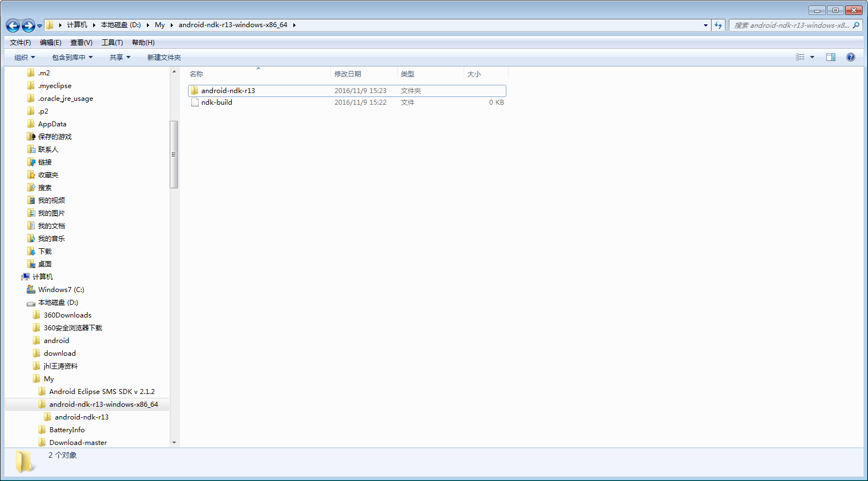Click the 我的视频 folder icon

31,200
